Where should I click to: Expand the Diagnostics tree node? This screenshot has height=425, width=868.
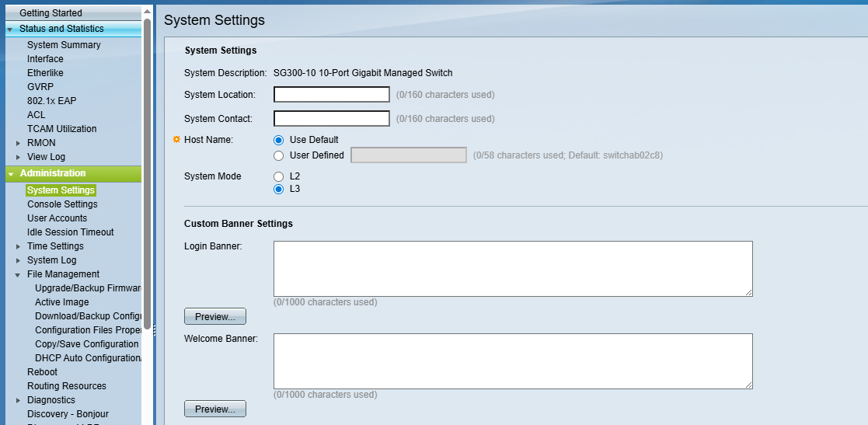19,400
